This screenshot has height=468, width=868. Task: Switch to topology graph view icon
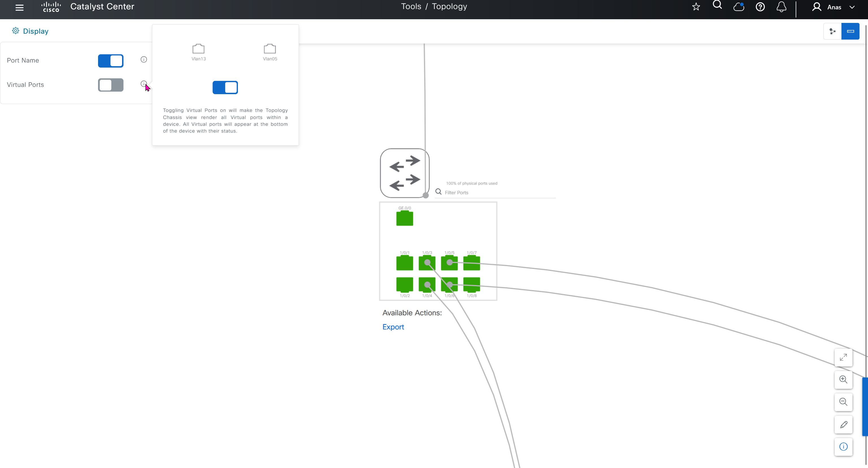coord(833,31)
